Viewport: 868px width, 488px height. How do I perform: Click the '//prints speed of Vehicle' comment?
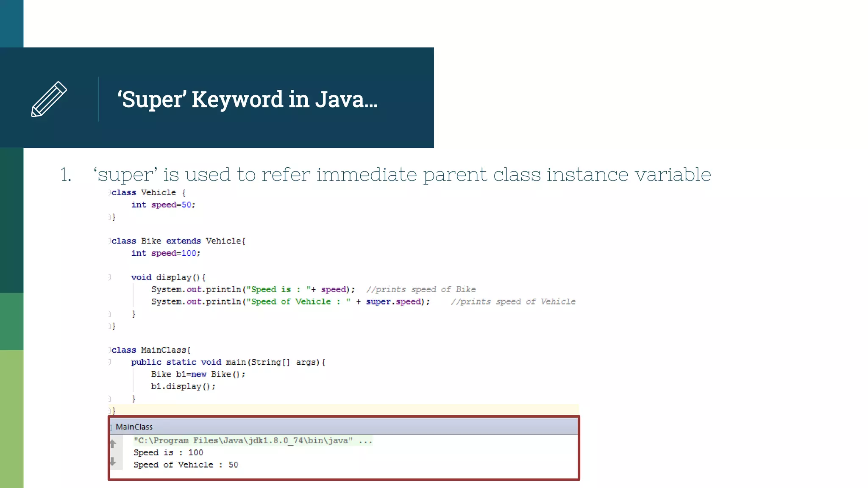click(513, 302)
